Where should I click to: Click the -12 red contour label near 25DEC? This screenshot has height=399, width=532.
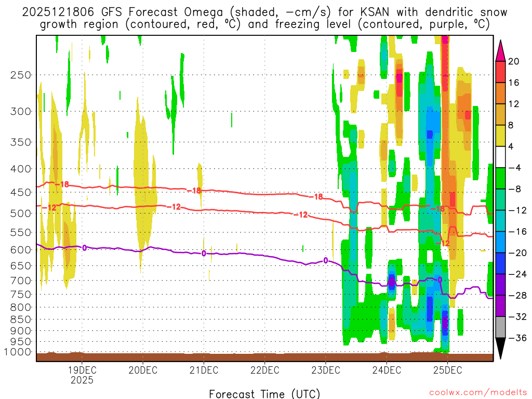[443, 243]
